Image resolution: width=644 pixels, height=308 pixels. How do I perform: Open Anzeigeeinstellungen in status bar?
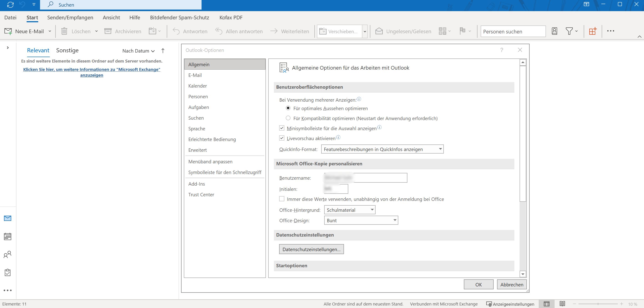[510, 304]
